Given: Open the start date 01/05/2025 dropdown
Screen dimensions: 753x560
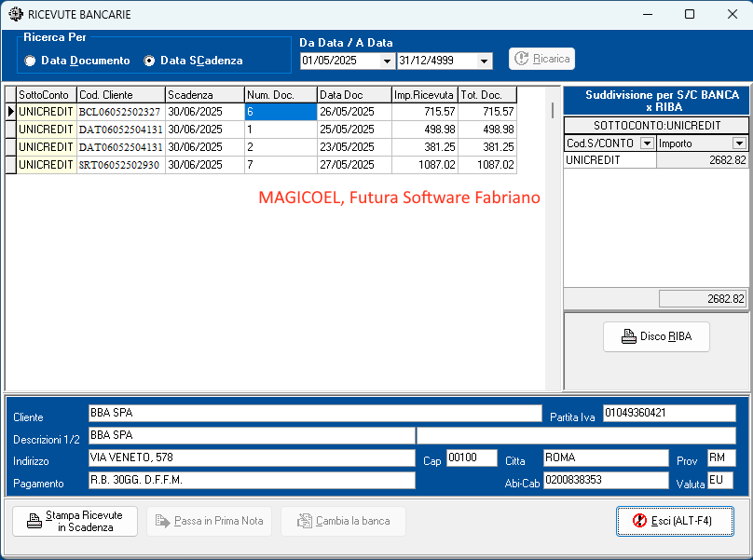Looking at the screenshot, I should (387, 61).
